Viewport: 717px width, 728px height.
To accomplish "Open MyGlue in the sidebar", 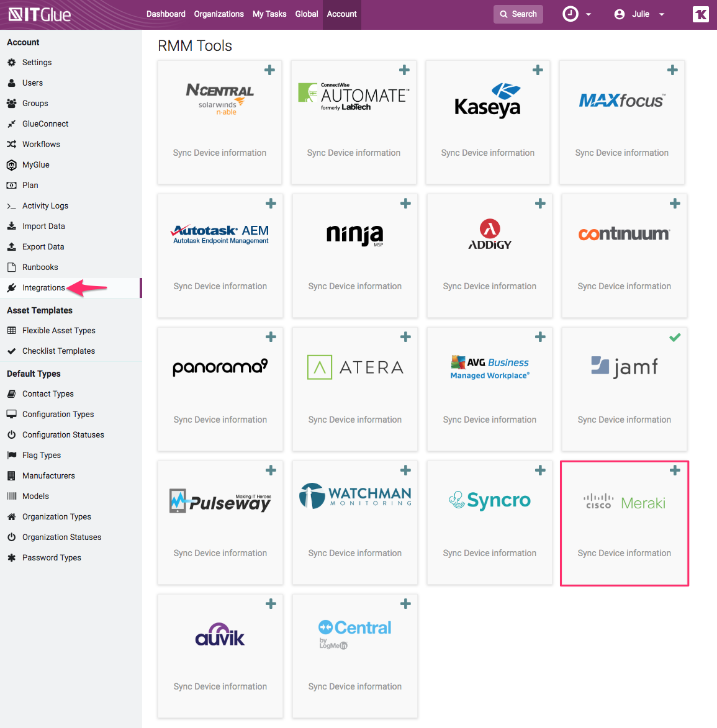I will click(x=36, y=164).
